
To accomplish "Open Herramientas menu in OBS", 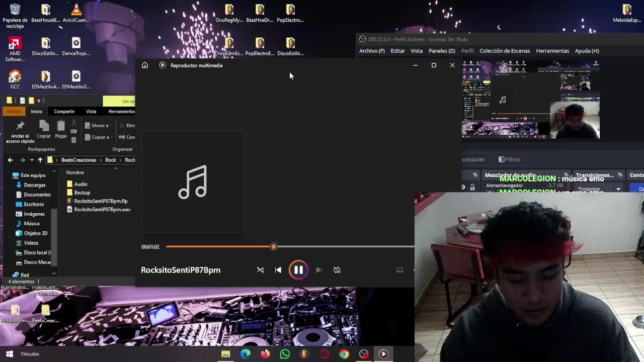I will (552, 51).
